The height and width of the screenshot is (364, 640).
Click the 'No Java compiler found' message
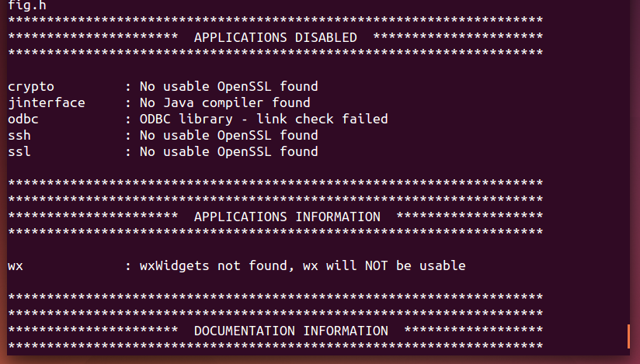pyautogui.click(x=224, y=102)
